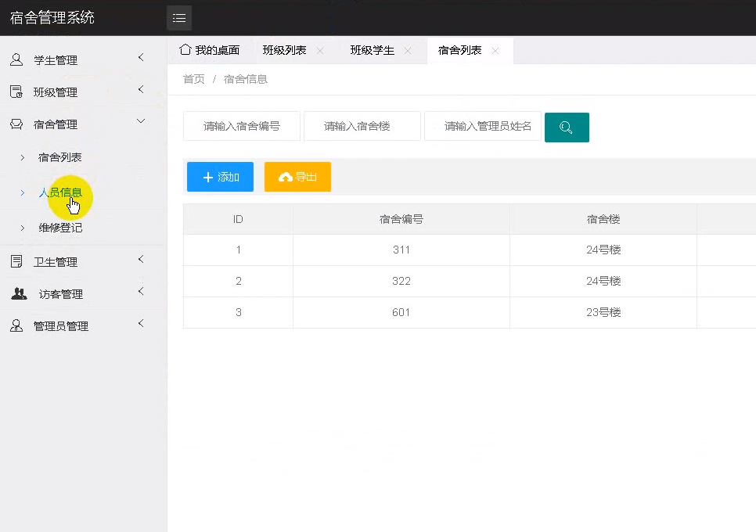Select 宿舍列表 submenu item
756x532 pixels.
(59, 157)
